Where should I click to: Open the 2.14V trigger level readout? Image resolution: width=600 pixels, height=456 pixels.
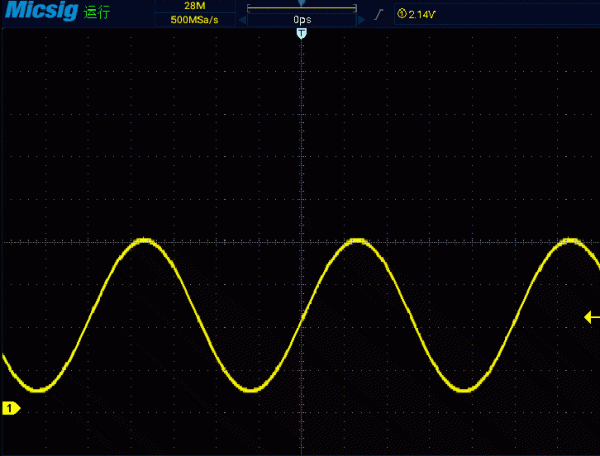421,15
